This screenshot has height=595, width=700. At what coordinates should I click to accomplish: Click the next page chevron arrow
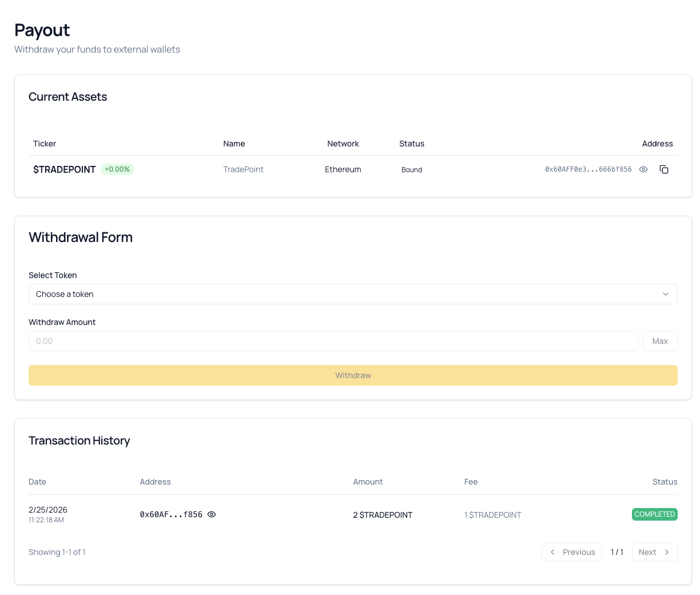(x=667, y=552)
